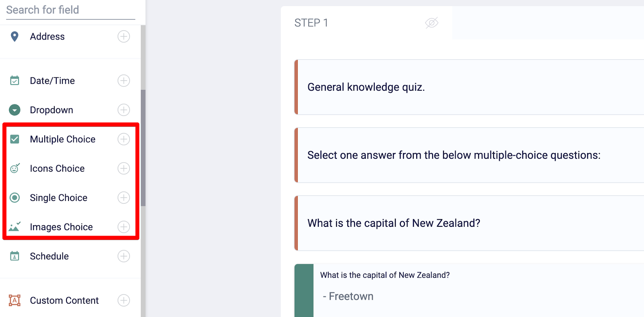
Task: Open the STEP 1 tab
Action: 312,23
